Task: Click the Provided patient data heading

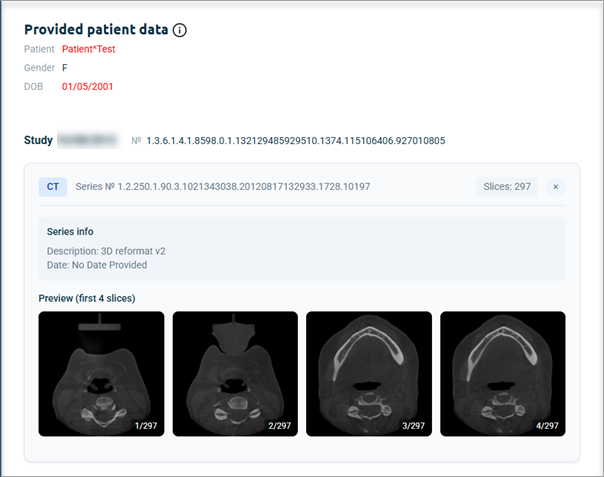Action: coord(96,30)
